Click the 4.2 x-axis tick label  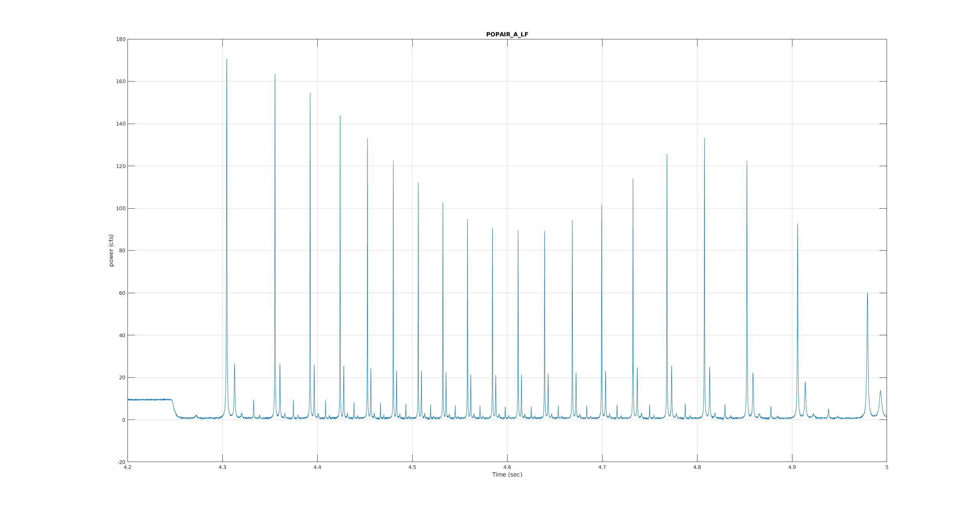point(127,467)
